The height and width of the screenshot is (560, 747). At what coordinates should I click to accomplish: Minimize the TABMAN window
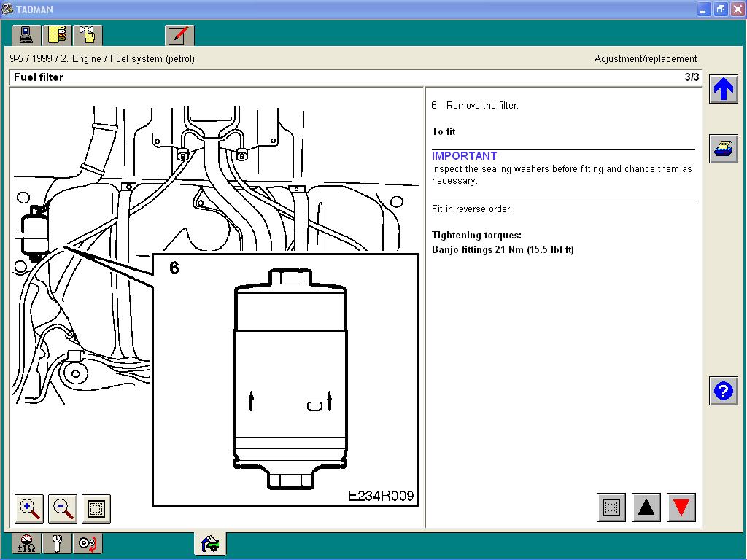pyautogui.click(x=704, y=9)
